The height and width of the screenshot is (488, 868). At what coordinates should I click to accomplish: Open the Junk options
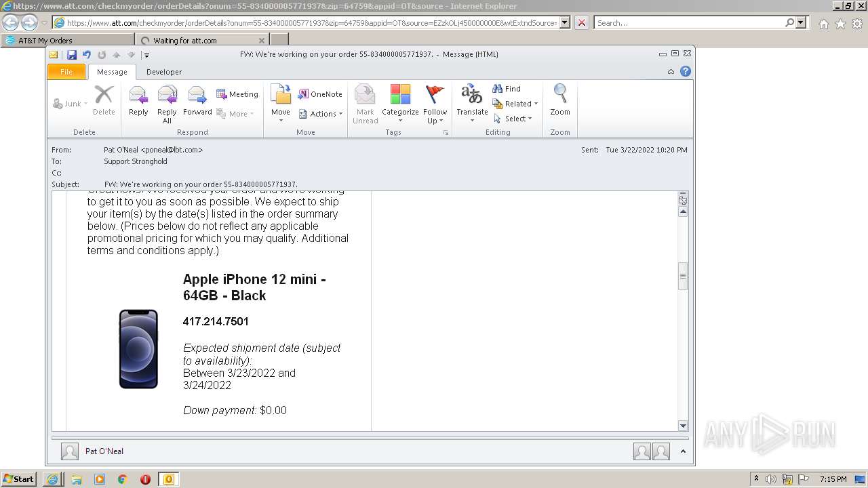click(x=70, y=104)
